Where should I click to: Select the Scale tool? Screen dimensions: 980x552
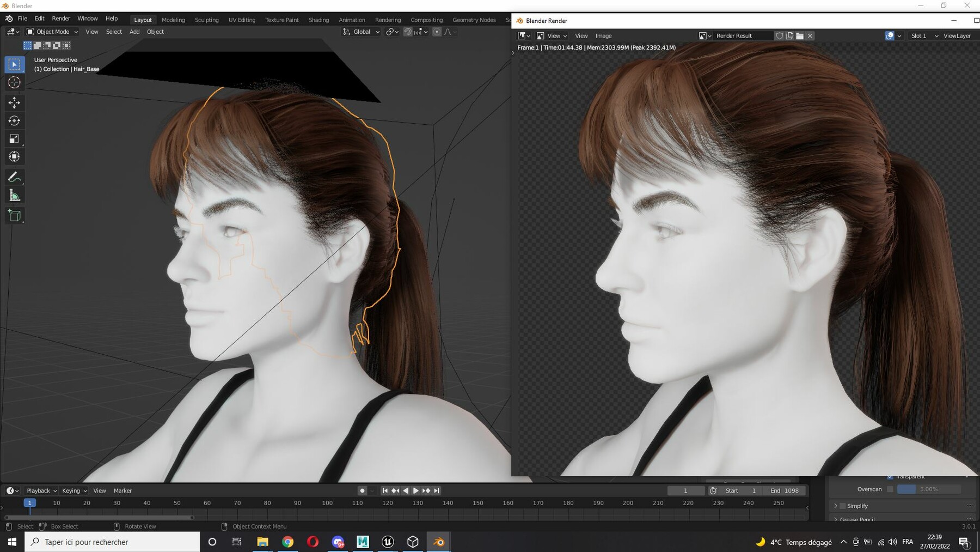15,138
